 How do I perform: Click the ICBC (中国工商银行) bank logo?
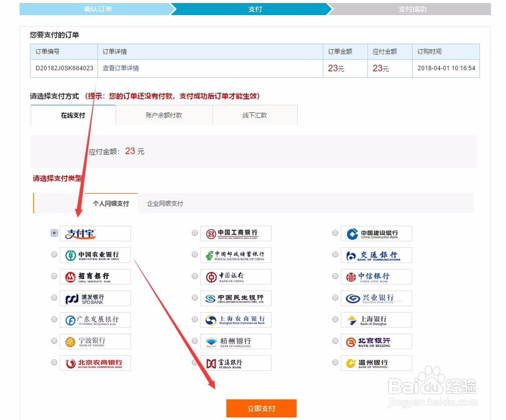coord(235,233)
